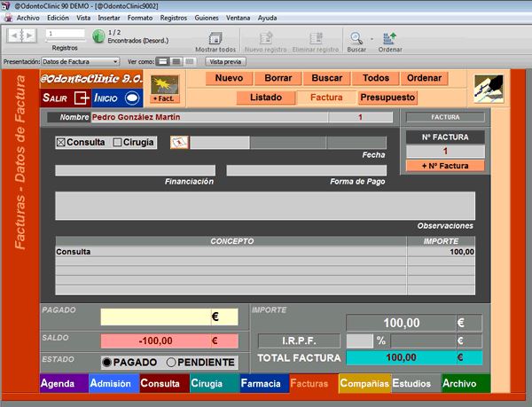
Task: Open the calendar date picker icon
Action: click(x=179, y=143)
